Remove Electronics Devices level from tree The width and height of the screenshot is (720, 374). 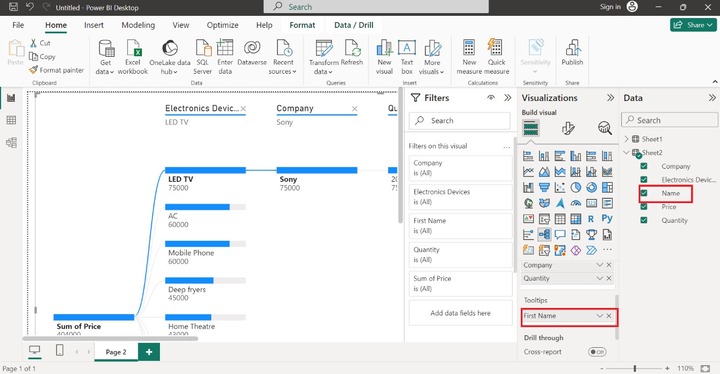point(243,109)
